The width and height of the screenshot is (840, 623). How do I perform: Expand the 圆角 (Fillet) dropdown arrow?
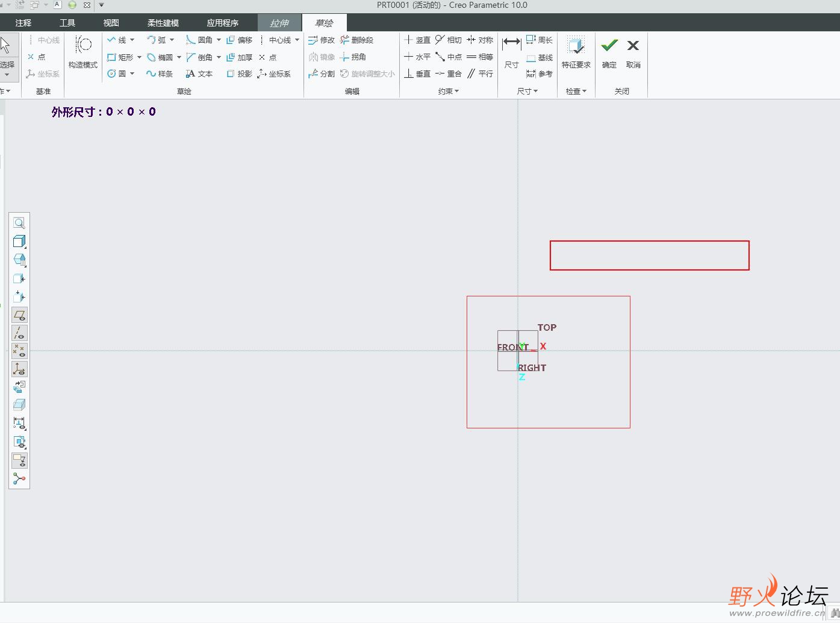219,40
